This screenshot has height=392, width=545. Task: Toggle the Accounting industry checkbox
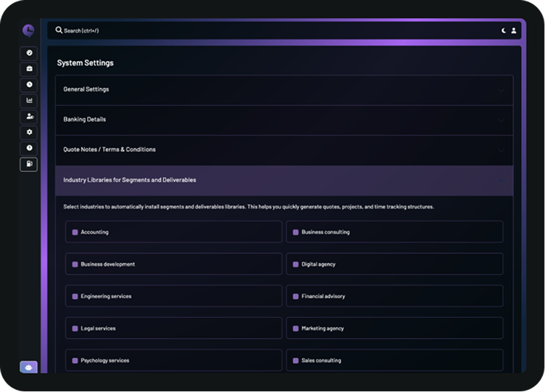point(75,232)
